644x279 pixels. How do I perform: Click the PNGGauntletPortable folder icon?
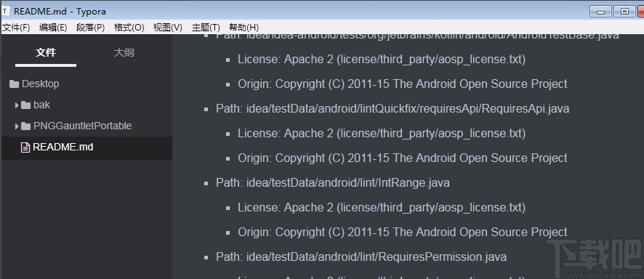click(26, 126)
